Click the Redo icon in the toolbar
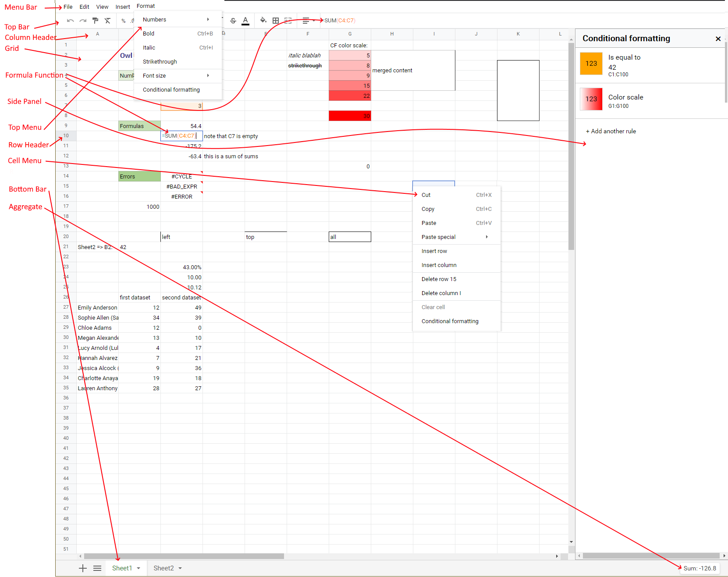 (83, 21)
